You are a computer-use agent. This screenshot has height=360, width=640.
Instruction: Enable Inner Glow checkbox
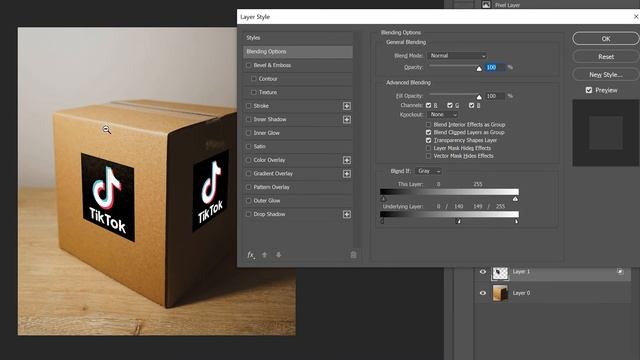coord(248,133)
